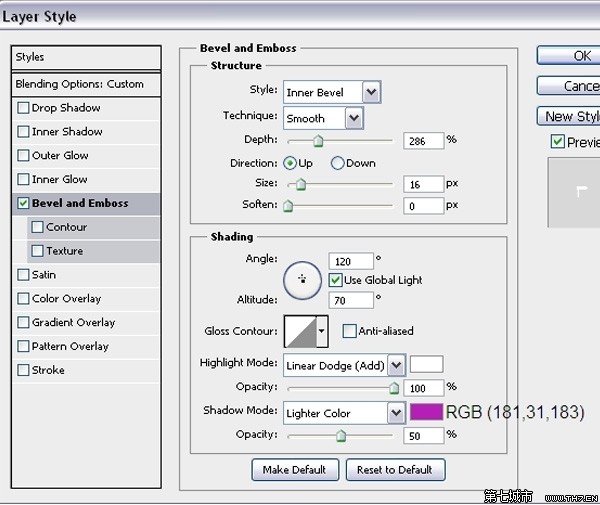Click the Angle and Altitude light dial
The image size is (600, 505).
pos(301,281)
